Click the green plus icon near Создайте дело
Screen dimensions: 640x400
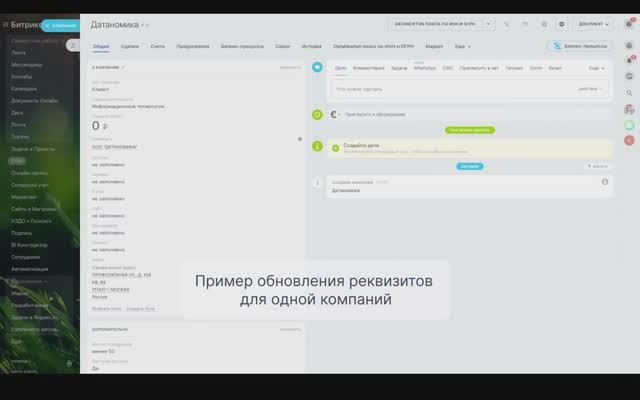point(335,148)
